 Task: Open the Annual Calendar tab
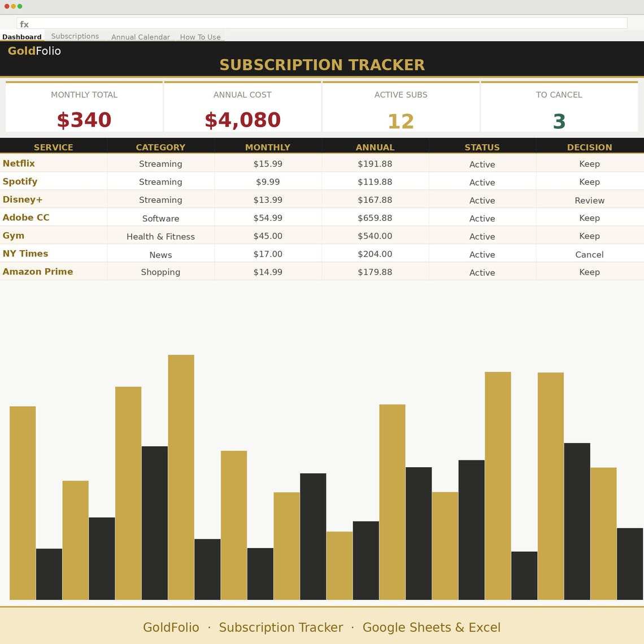tap(141, 37)
